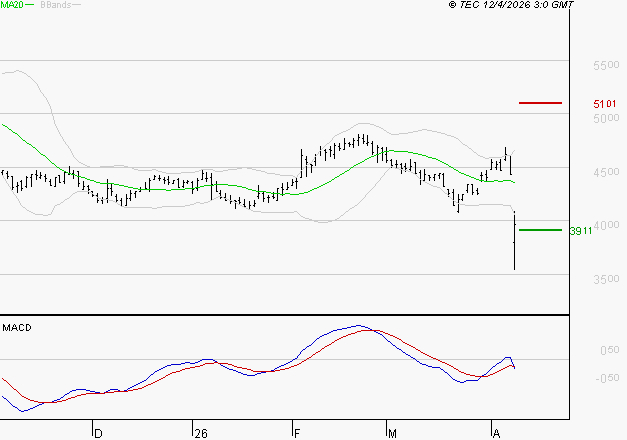Click the red 5101 resistance value

click(605, 104)
